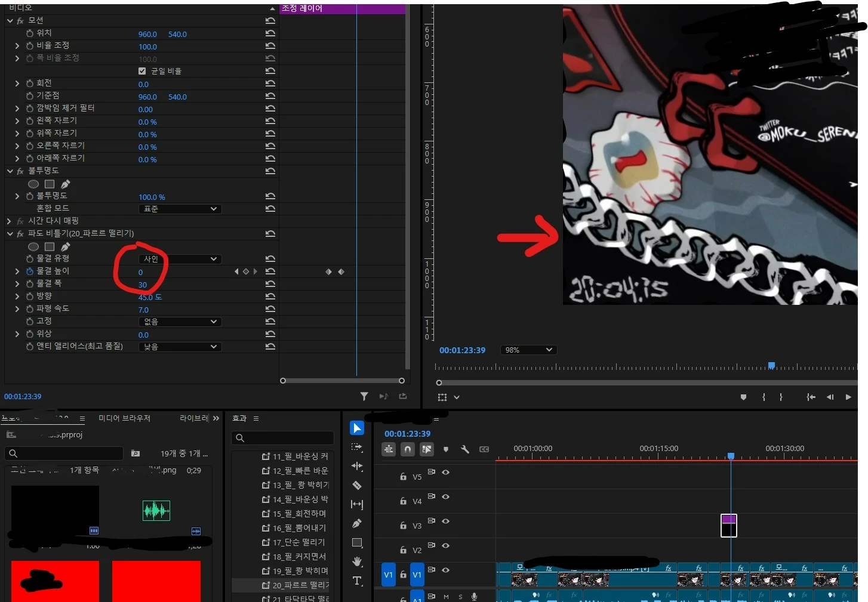
Task: Create ellipse mask under 불투명도
Action: click(x=33, y=184)
